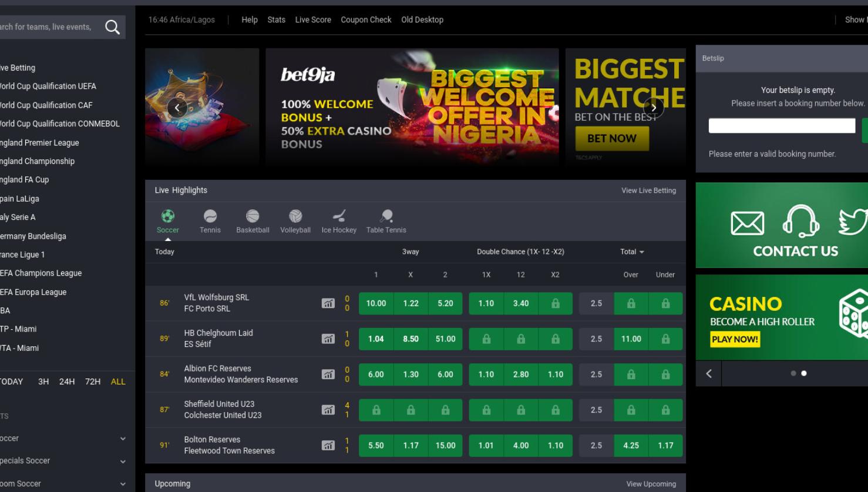Select Over 11.00 for HB Chelghoum Laid
The width and height of the screenshot is (868, 492).
click(x=631, y=339)
